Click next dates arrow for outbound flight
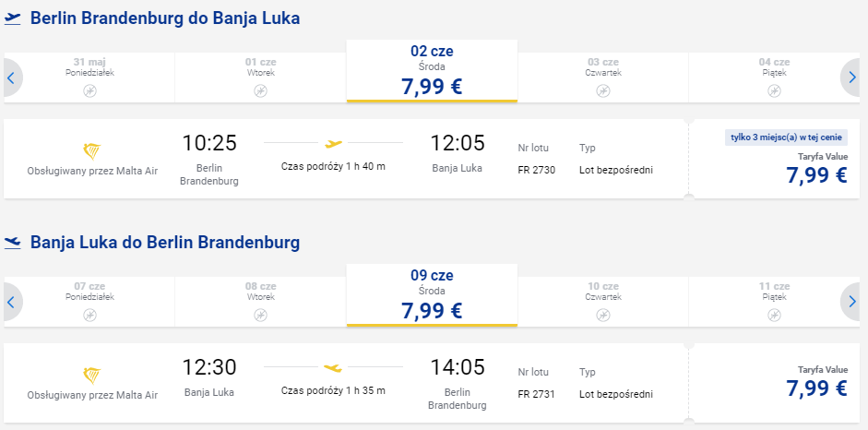868x430 pixels. [x=851, y=78]
